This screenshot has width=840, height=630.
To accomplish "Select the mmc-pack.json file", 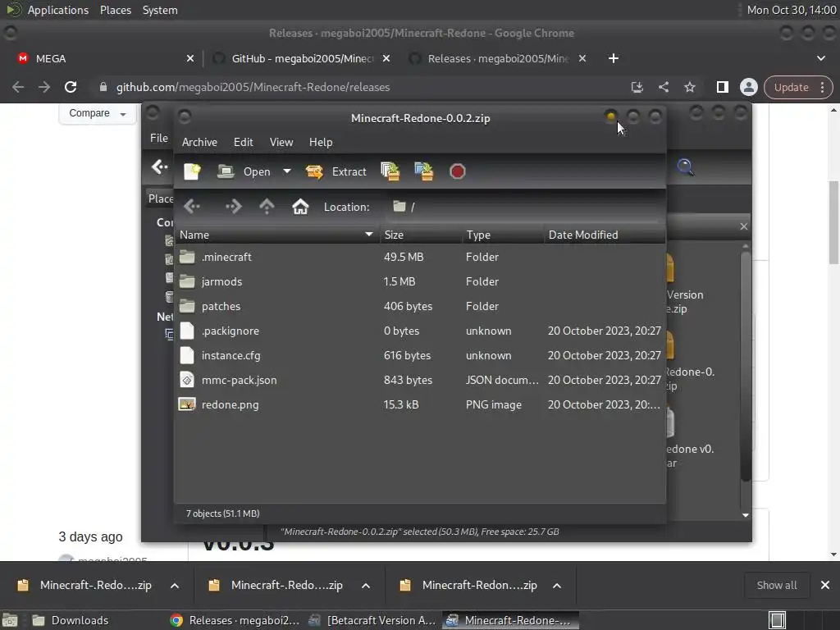I will (420, 381).
